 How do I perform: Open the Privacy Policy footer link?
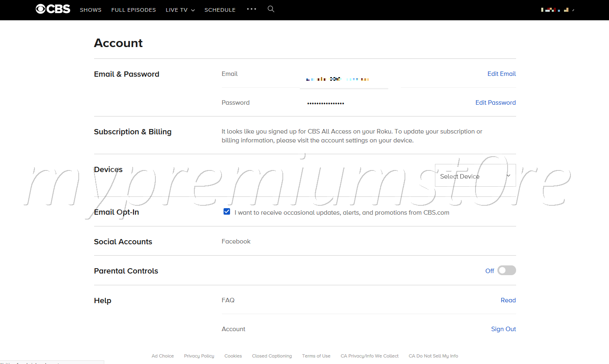click(199, 356)
